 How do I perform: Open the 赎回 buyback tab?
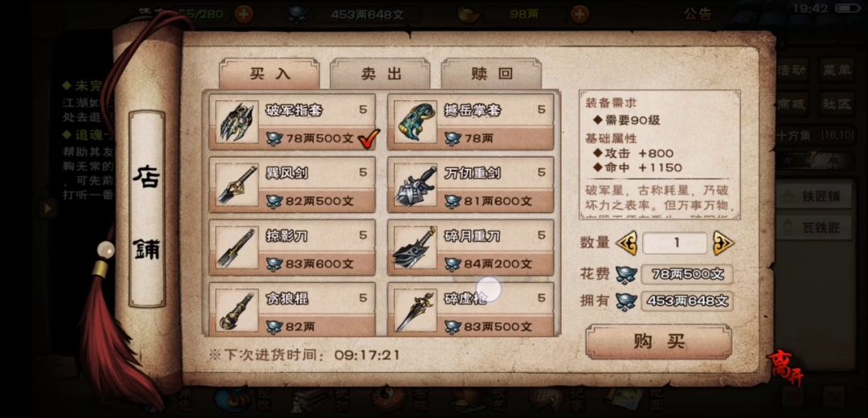(x=492, y=74)
